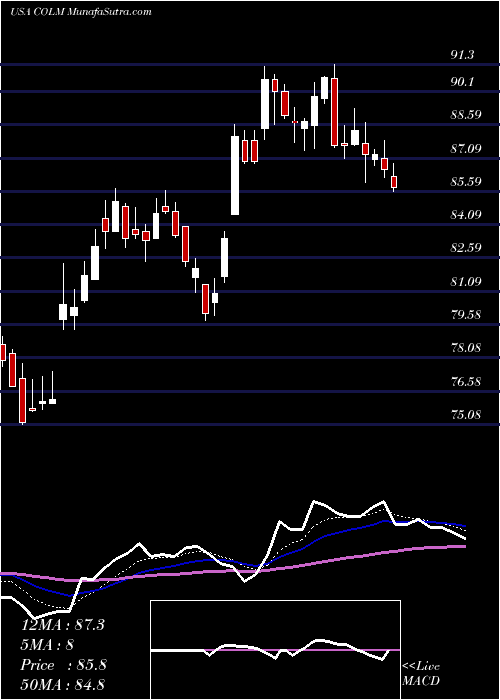Click the '50MA : 84.8' readout

click(x=63, y=684)
